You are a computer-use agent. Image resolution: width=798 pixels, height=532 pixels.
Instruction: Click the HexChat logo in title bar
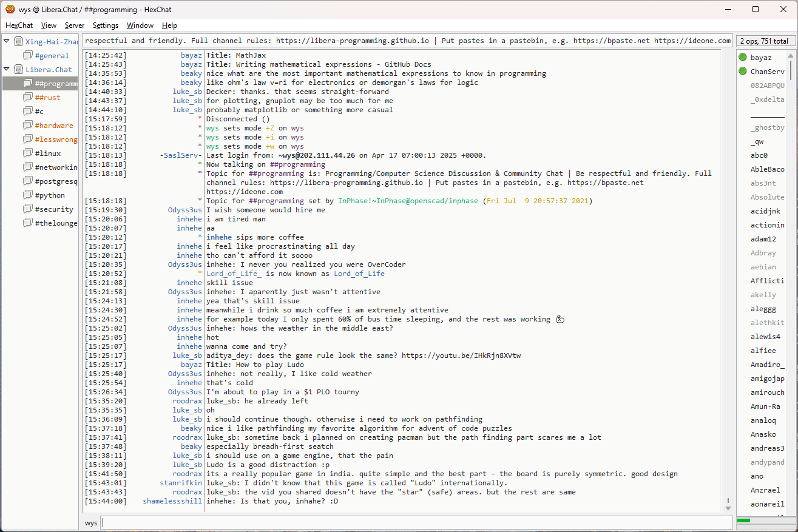10,9
